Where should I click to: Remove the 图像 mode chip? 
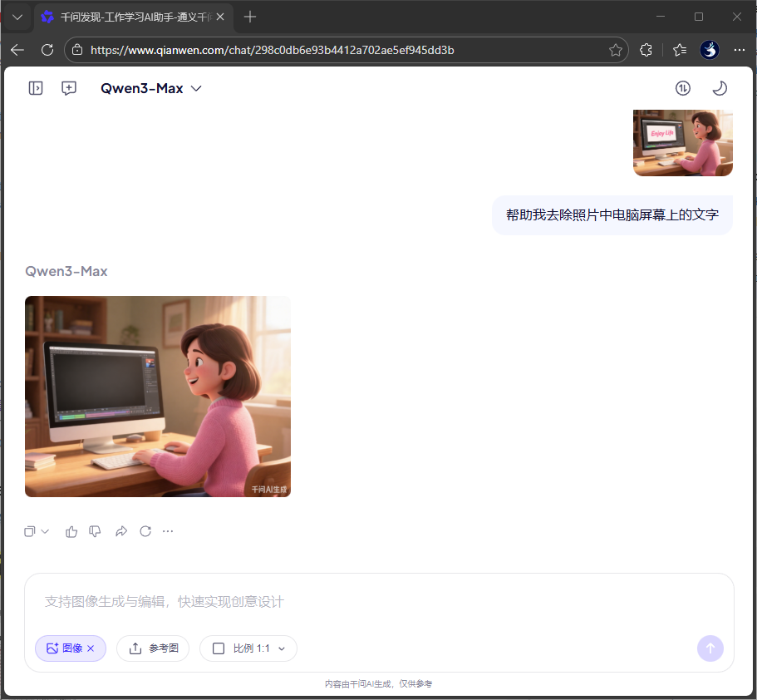[x=91, y=648]
